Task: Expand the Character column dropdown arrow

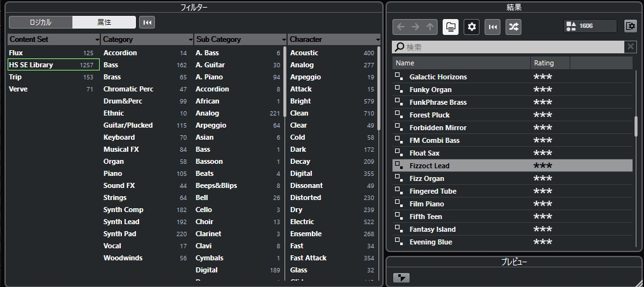Action: 377,40
